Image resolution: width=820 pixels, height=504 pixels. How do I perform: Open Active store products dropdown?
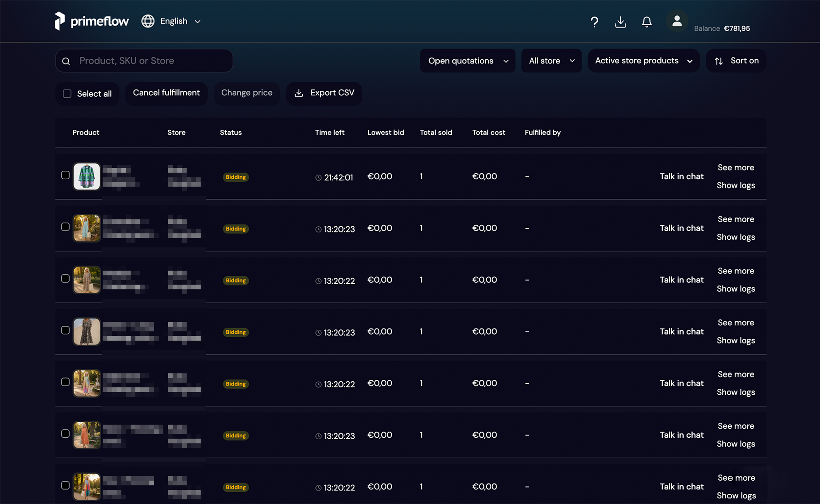click(x=644, y=61)
